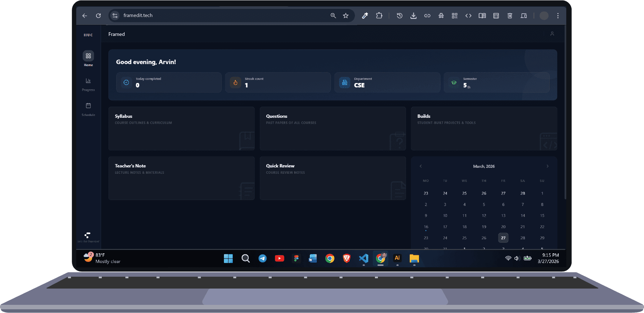644x313 pixels.
Task: Open the Questions past papers card
Action: (x=333, y=129)
